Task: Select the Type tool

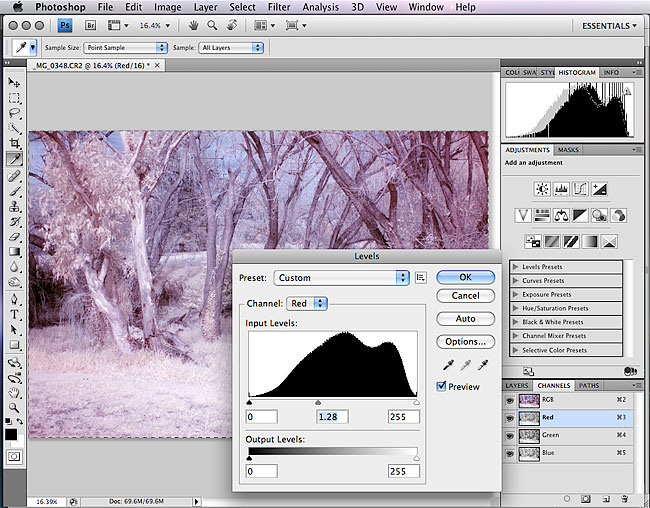Action: pyautogui.click(x=14, y=314)
